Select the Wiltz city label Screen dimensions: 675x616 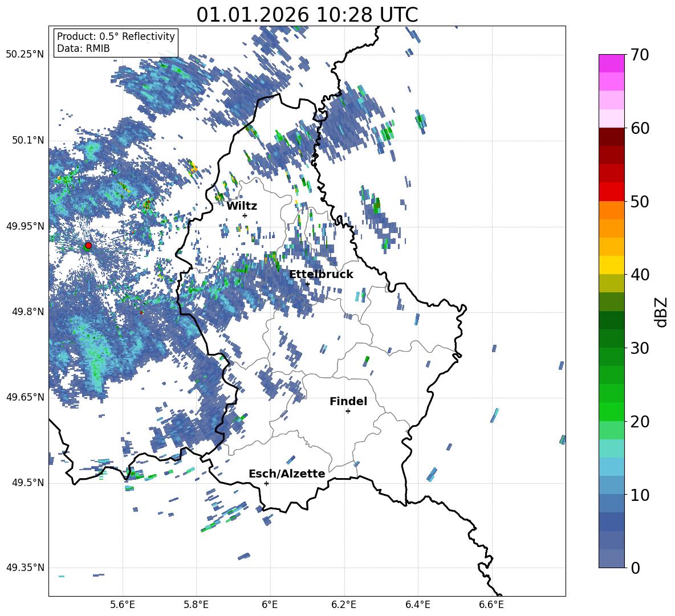(242, 206)
